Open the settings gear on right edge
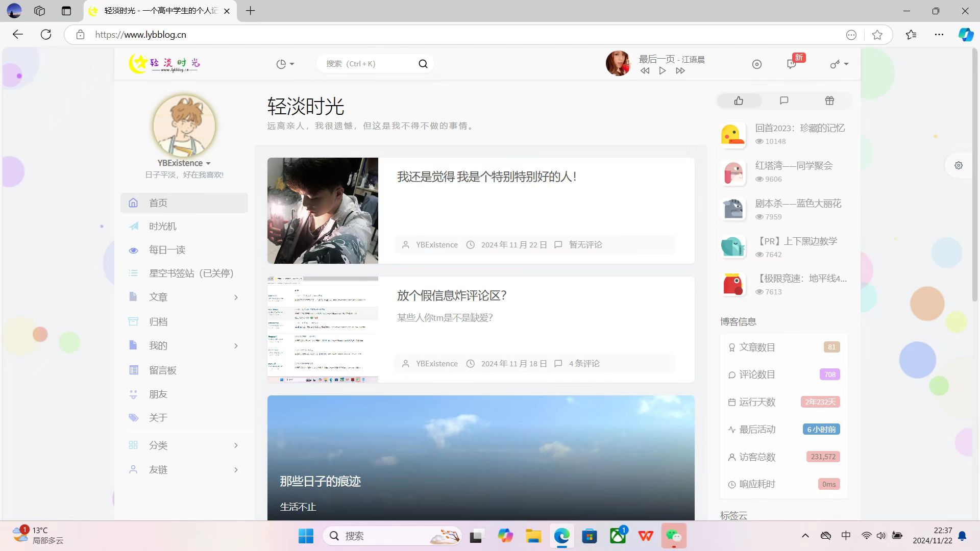This screenshot has width=980, height=551. click(959, 165)
